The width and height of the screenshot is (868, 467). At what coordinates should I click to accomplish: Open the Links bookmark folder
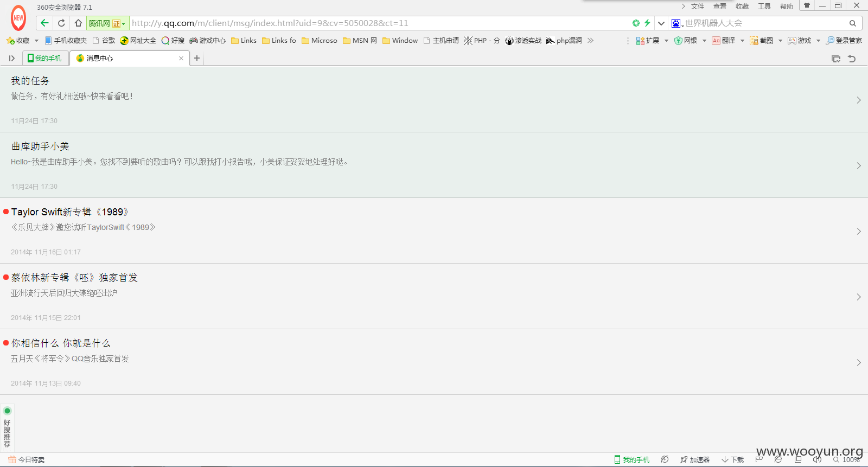(x=244, y=41)
